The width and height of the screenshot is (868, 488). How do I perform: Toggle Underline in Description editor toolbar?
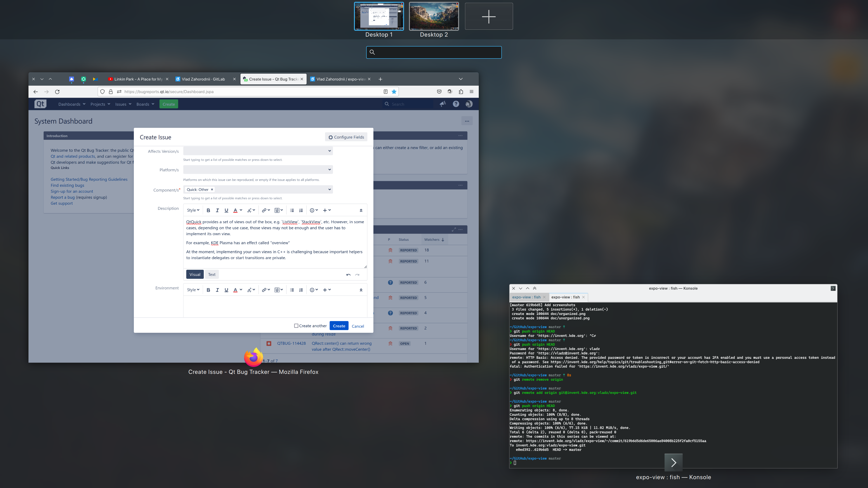coord(226,210)
